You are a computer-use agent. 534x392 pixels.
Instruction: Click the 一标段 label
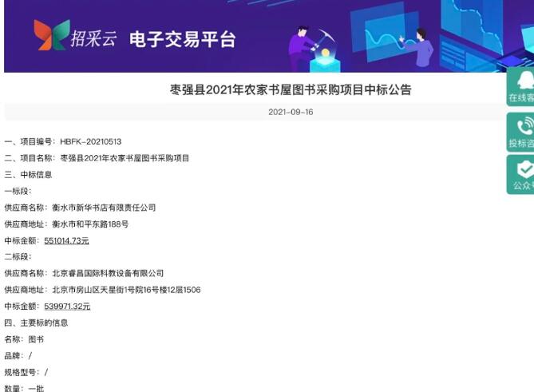18,191
